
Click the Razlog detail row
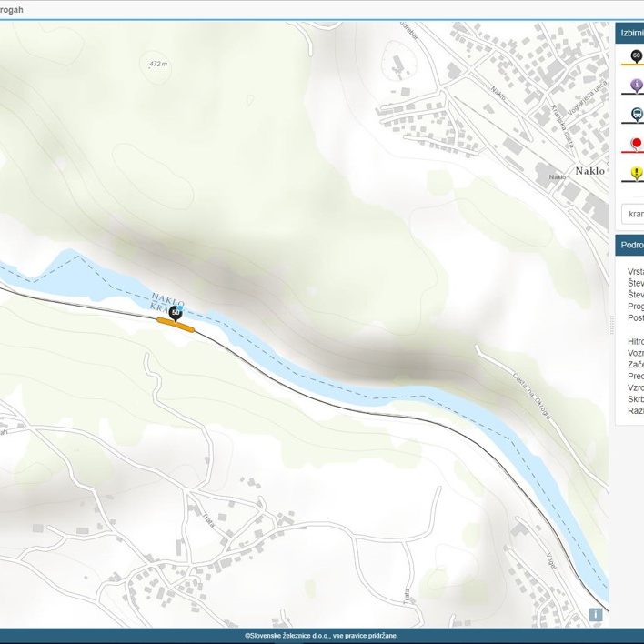[x=636, y=411]
